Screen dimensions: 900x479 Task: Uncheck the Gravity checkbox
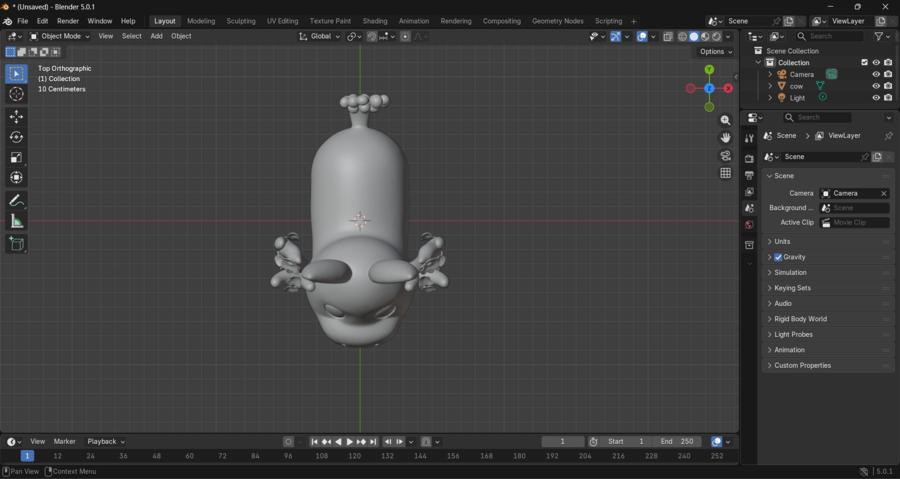778,257
